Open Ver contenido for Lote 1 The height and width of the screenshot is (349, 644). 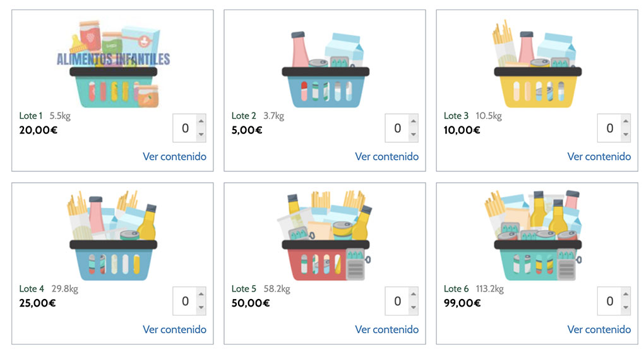[x=174, y=156]
